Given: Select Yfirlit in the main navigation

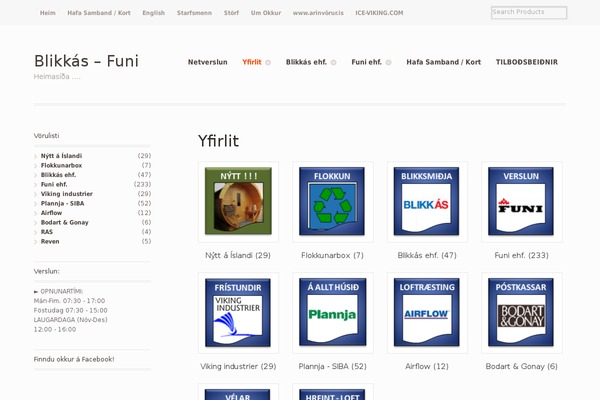Looking at the screenshot, I should (x=252, y=62).
